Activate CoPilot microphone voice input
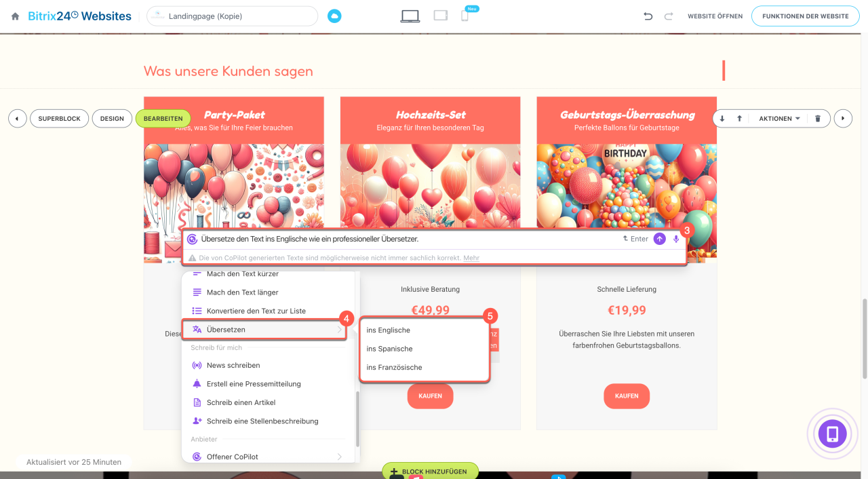 point(676,239)
